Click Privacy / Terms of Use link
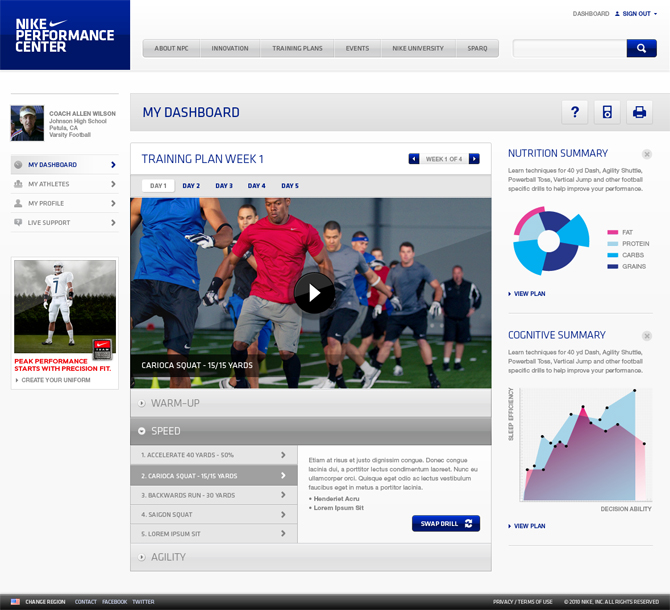The width and height of the screenshot is (670, 610). pos(523,602)
